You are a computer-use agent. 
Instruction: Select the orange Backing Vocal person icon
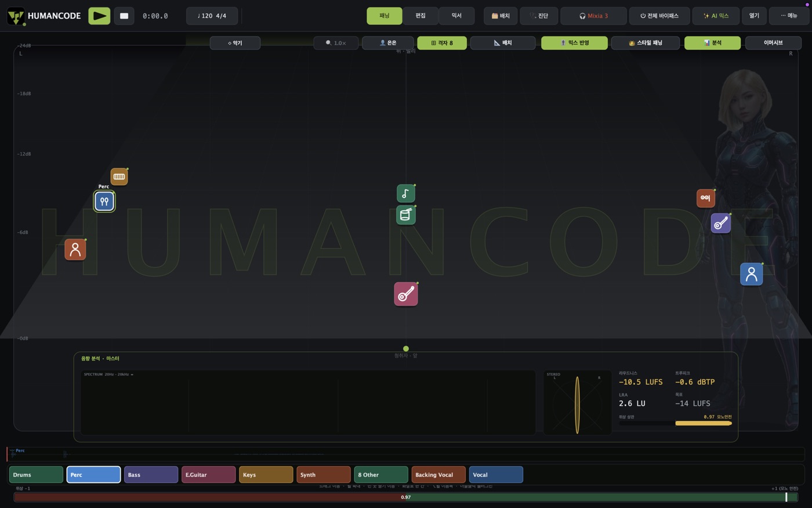point(75,250)
